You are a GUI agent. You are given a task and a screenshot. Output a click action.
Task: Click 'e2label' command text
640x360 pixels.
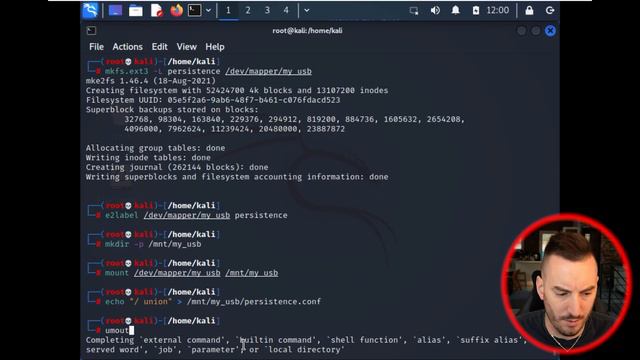(x=122, y=215)
